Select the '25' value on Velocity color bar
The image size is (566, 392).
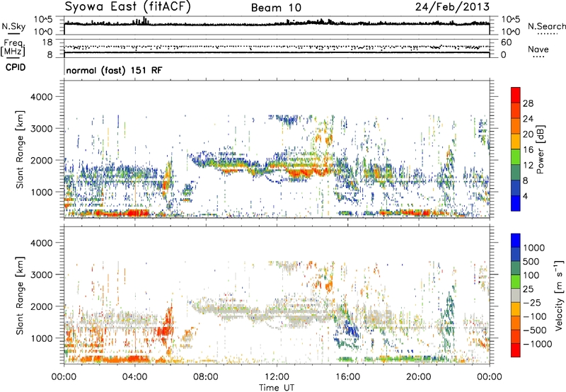[x=529, y=289]
